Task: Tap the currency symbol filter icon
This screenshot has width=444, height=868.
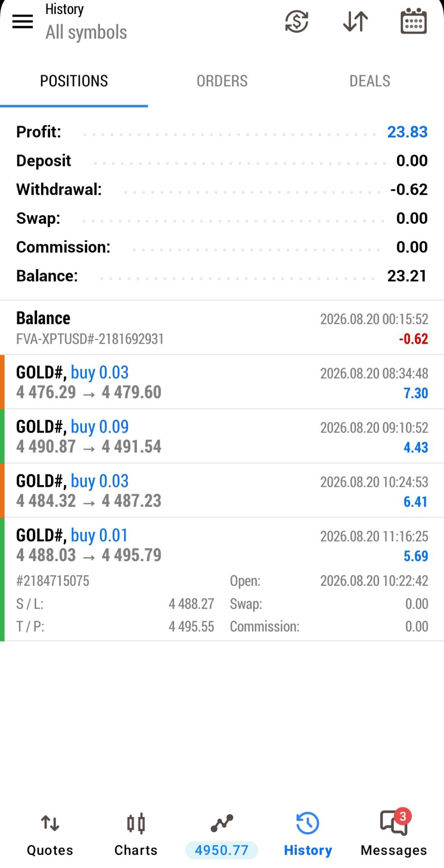Action: pyautogui.click(x=297, y=21)
